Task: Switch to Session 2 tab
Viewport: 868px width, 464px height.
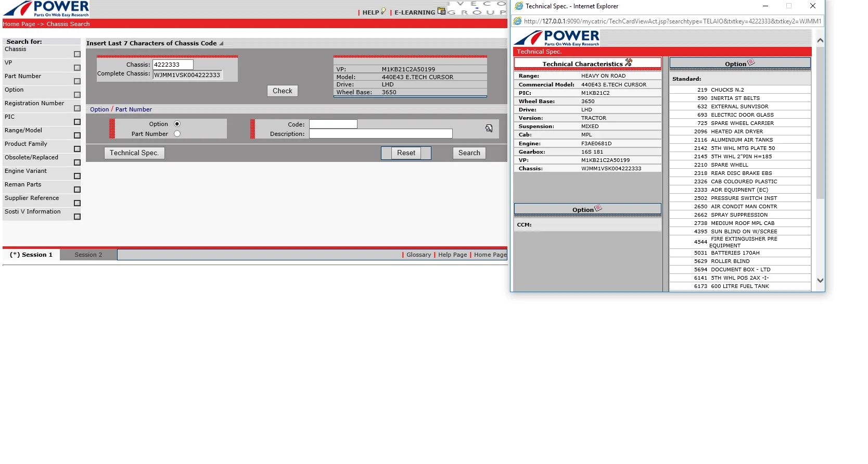Action: [88, 255]
